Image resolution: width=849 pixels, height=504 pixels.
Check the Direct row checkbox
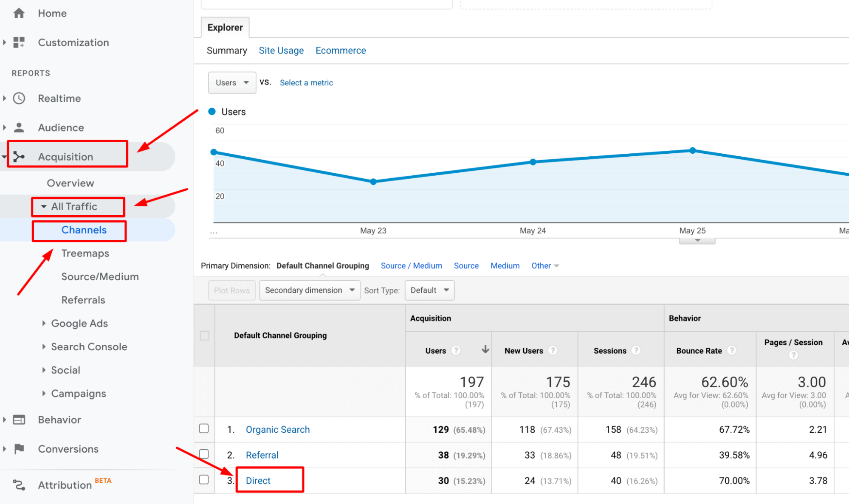tap(204, 479)
